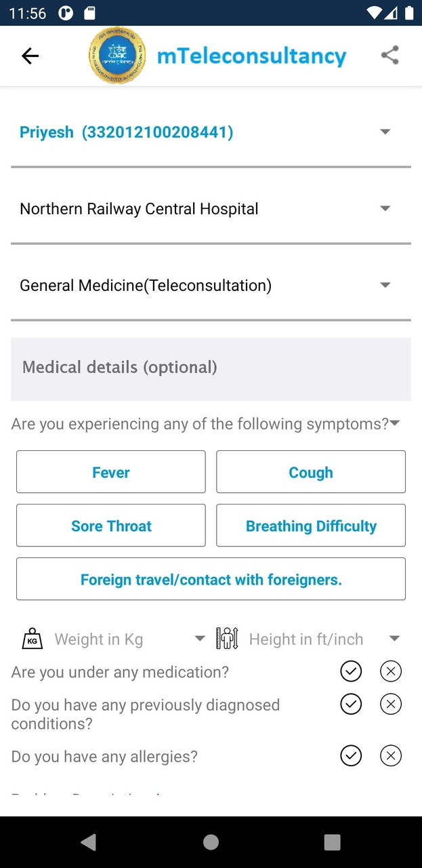Tap the height measurement icon
The width and height of the screenshot is (422, 868).
[x=228, y=639]
